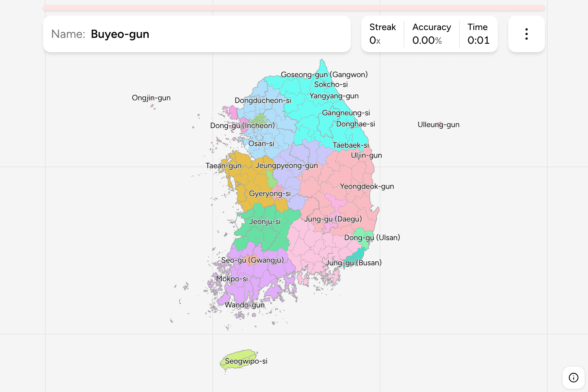Click the Uljin-gun label
The height and width of the screenshot is (392, 588).
click(366, 155)
